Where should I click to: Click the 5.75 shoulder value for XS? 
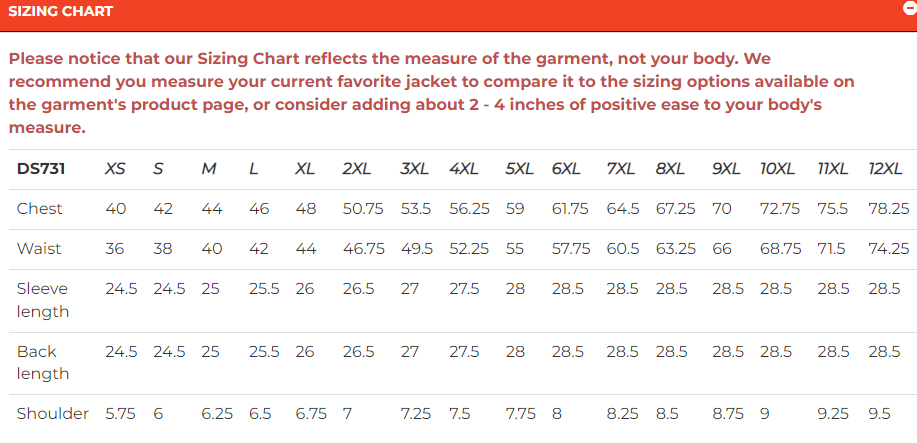click(x=123, y=414)
